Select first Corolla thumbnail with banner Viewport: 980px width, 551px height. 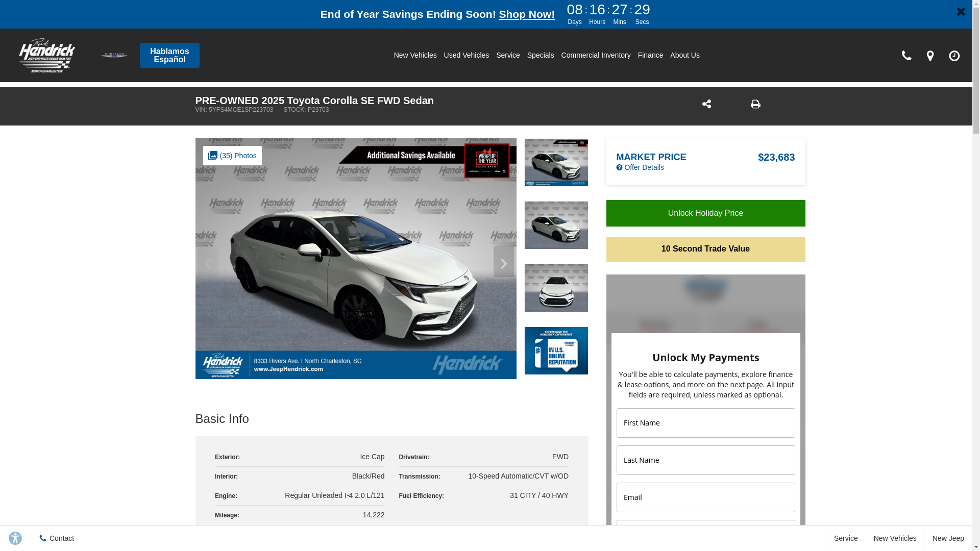pos(556,162)
